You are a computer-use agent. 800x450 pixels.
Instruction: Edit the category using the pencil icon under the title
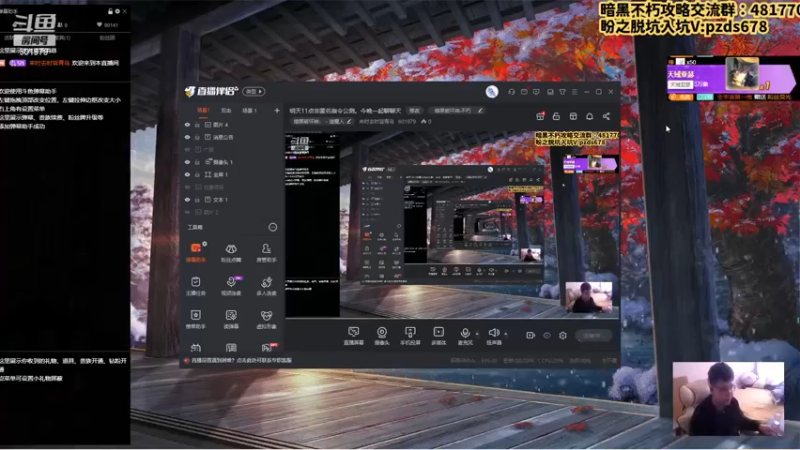click(x=349, y=121)
